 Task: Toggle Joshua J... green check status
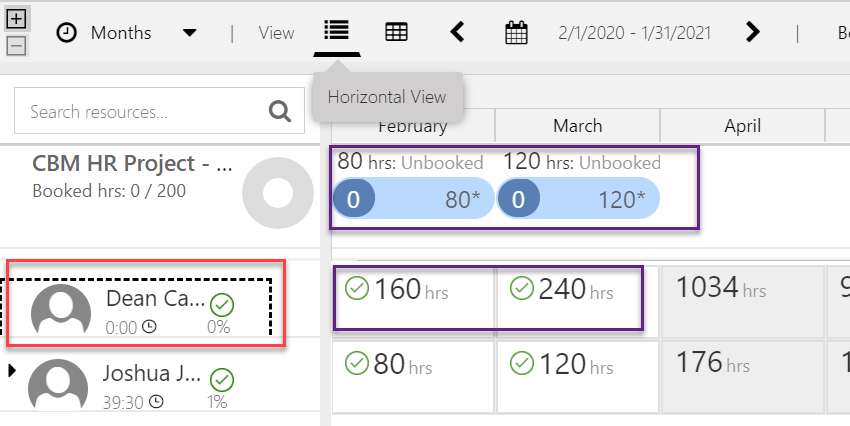point(222,380)
